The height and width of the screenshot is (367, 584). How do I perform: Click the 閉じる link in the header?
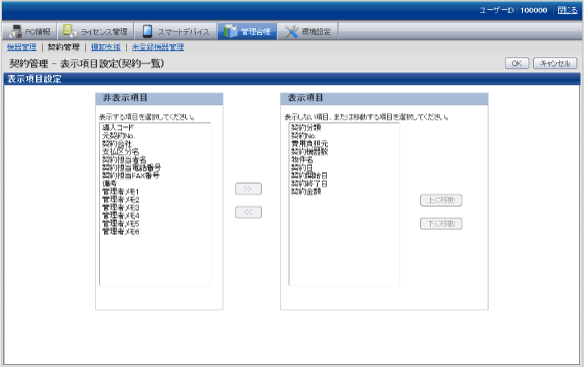point(567,10)
